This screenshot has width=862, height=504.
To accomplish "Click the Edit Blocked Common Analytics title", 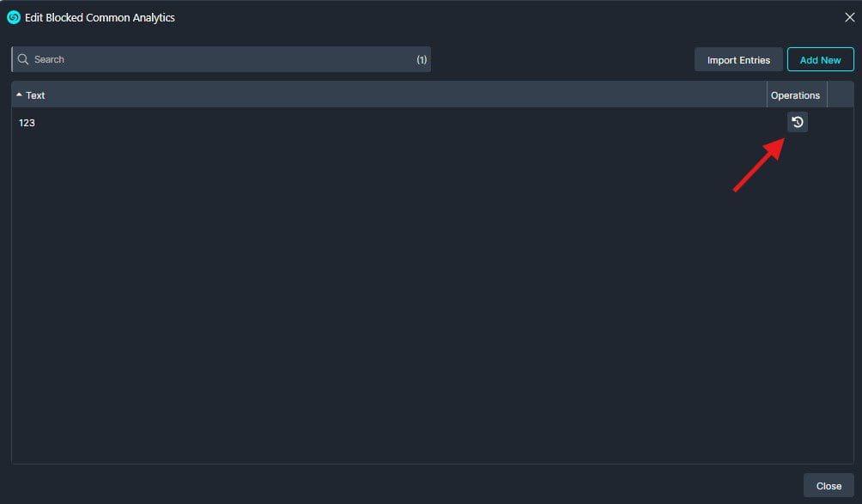I will [x=100, y=17].
